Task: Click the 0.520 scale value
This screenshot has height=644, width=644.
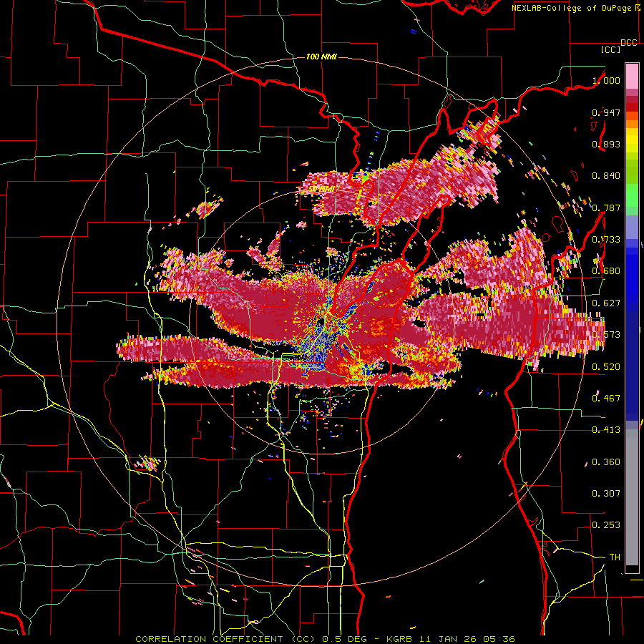Action: click(606, 366)
